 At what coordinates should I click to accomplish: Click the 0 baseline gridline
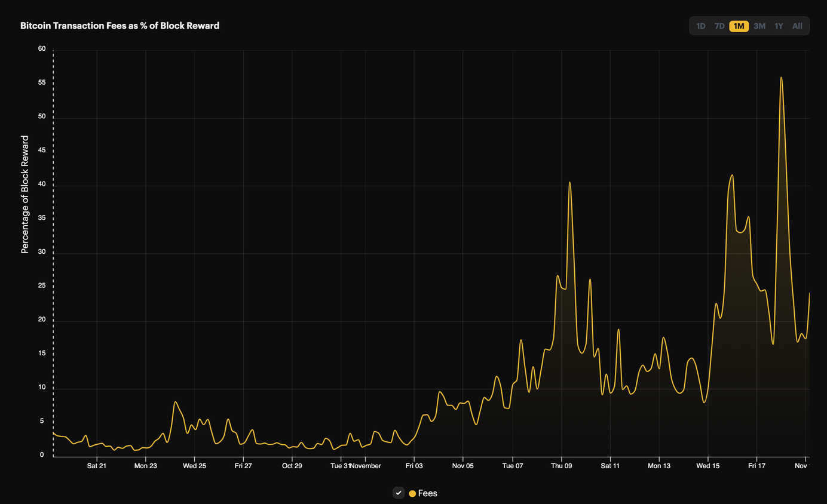tap(359, 455)
